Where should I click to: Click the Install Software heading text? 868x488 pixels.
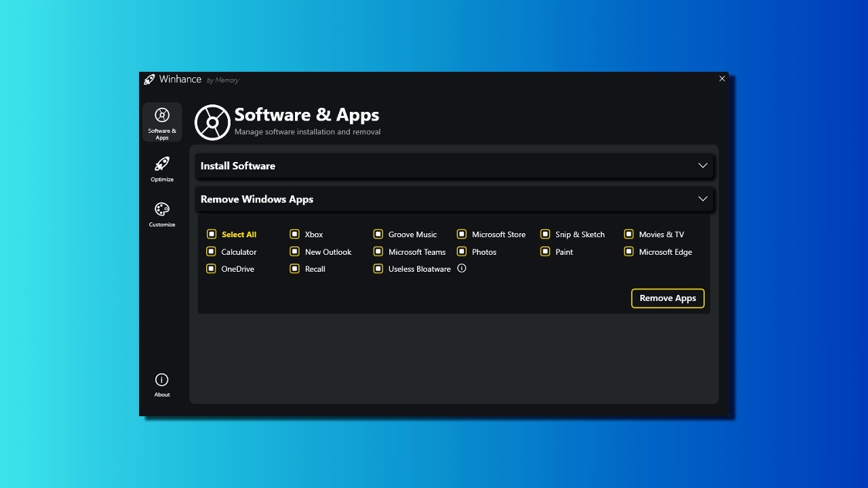tap(238, 165)
